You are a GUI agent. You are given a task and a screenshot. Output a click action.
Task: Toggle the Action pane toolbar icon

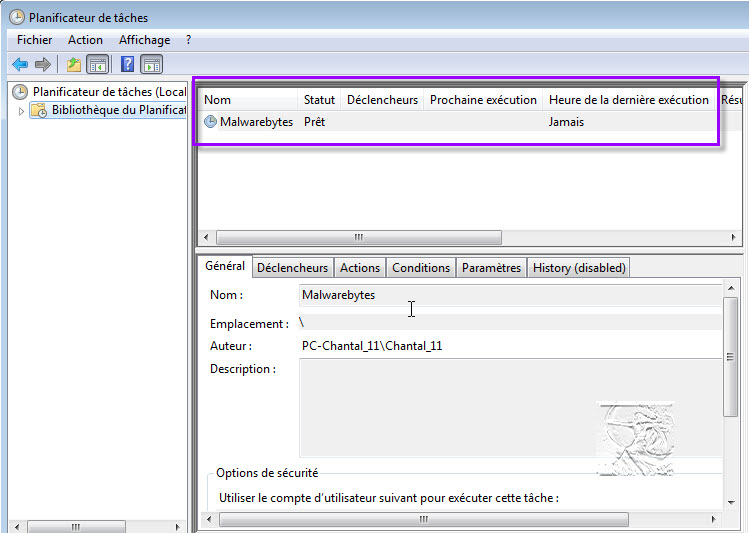(x=152, y=65)
